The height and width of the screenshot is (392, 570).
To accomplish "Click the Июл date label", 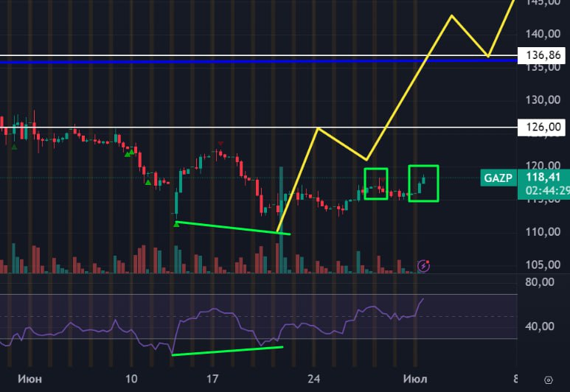I will [415, 379].
